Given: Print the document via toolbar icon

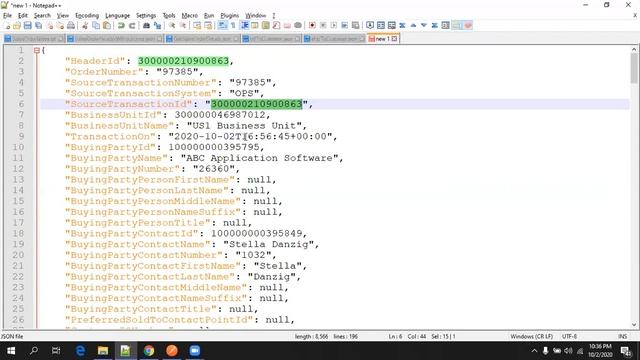Looking at the screenshot, I should click(71, 25).
